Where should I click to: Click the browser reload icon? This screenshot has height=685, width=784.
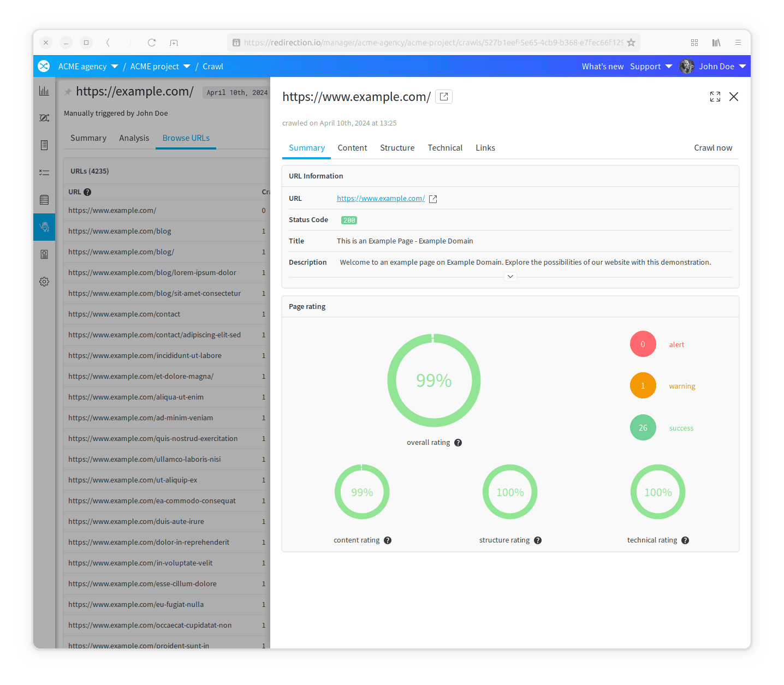152,43
